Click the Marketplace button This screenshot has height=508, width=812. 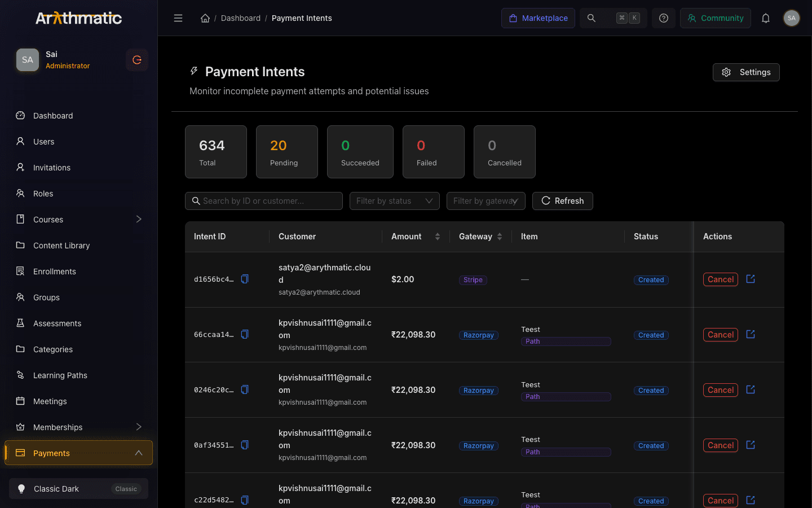coord(539,18)
